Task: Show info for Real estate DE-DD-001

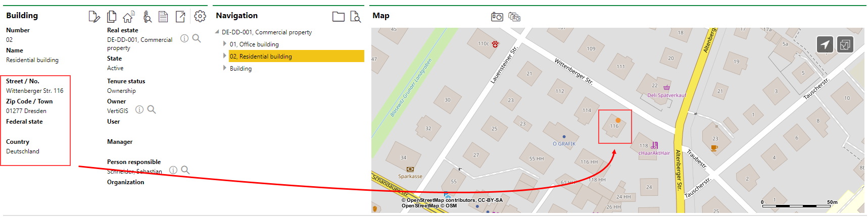Action: point(184,38)
